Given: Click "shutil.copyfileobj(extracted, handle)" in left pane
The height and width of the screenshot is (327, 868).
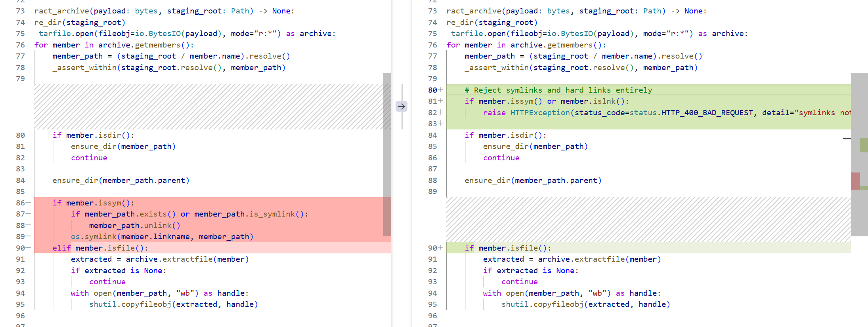Looking at the screenshot, I should tap(174, 304).
